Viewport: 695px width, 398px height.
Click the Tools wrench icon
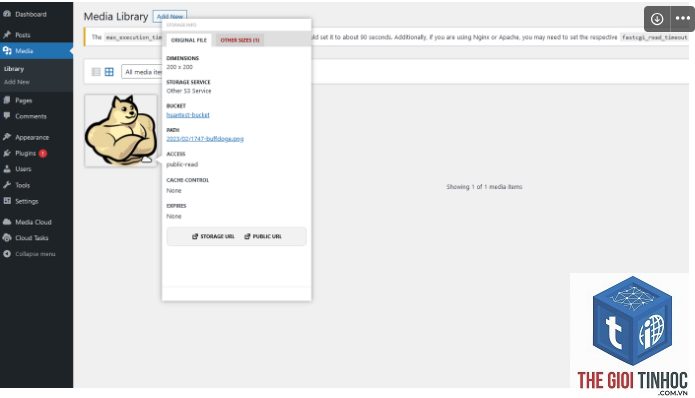tap(7, 185)
